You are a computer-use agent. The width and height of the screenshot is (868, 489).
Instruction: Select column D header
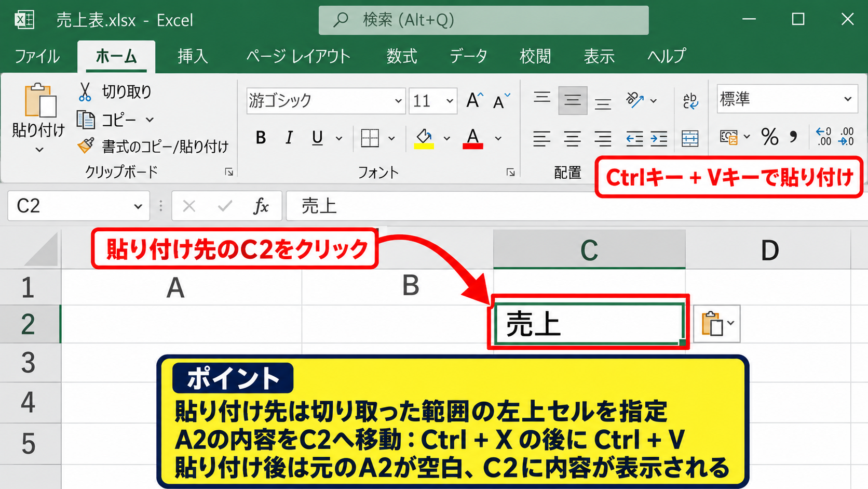[769, 250]
